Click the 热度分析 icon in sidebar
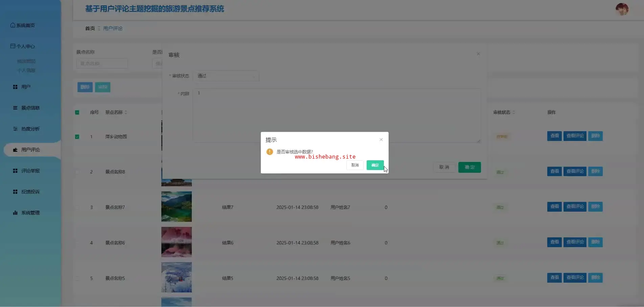The height and width of the screenshot is (307, 644). pos(15,129)
